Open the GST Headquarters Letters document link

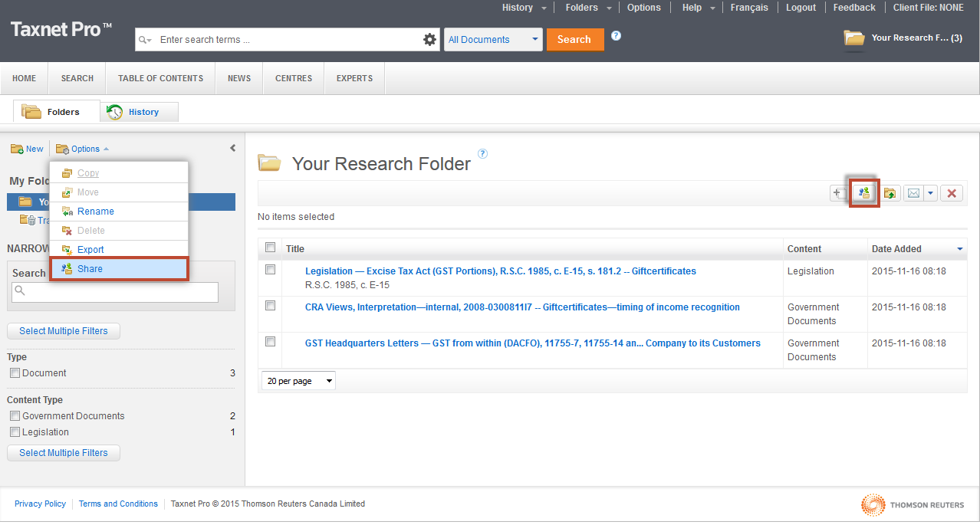(x=533, y=343)
